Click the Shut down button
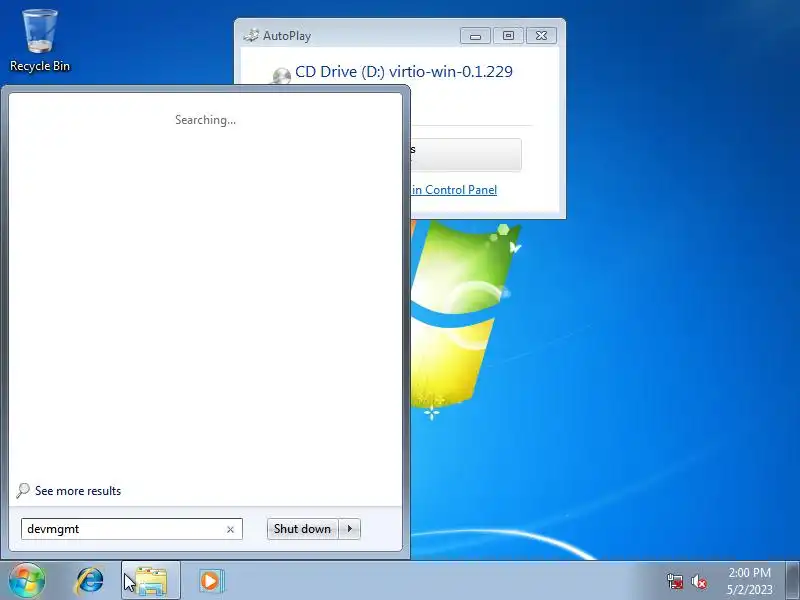Screen dimensions: 800x600 [x=302, y=529]
